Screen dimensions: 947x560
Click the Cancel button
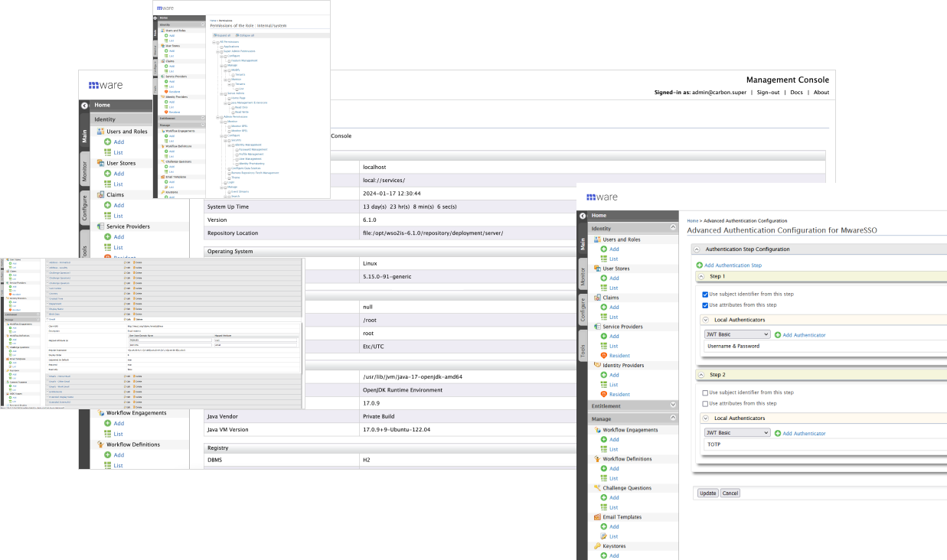[x=730, y=493]
